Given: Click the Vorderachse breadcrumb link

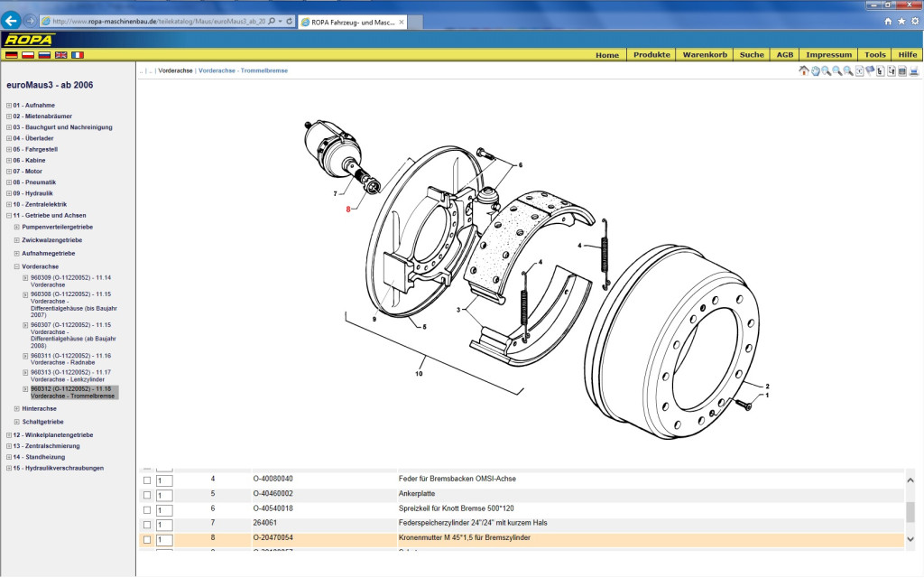Looking at the screenshot, I should coord(176,70).
